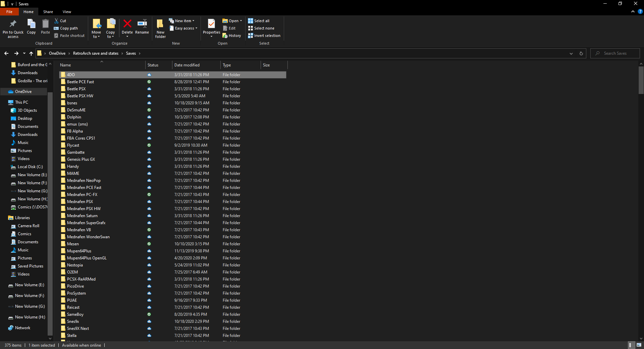This screenshot has width=644, height=349.
Task: Select the Flycast folder
Action: [173, 145]
